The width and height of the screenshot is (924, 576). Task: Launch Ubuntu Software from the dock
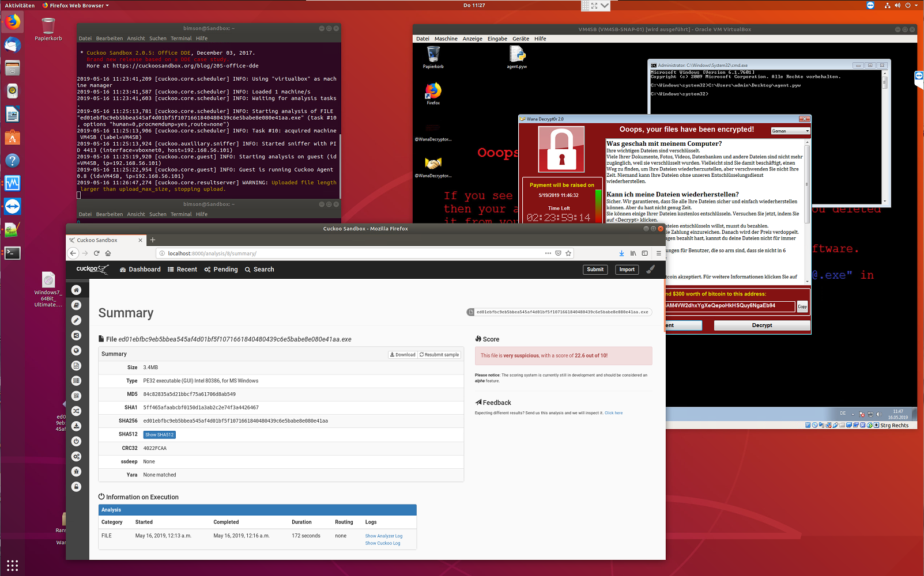tap(13, 137)
